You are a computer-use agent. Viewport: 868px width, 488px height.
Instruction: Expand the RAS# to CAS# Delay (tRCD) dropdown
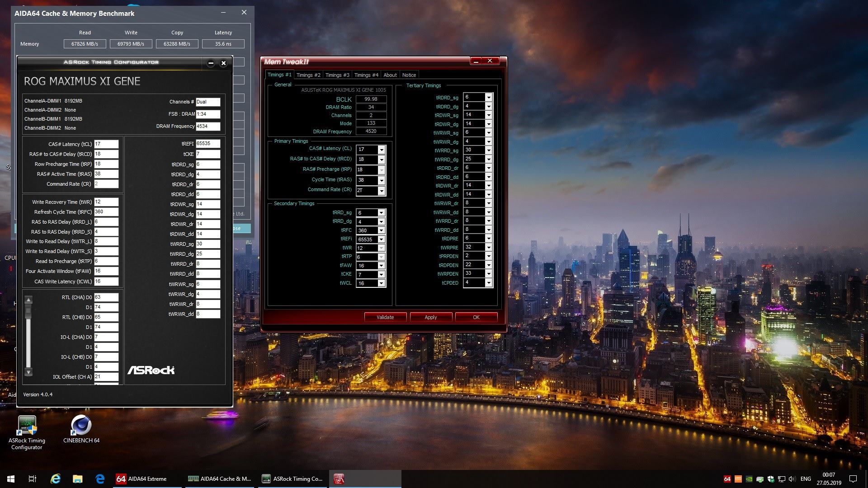[382, 160]
